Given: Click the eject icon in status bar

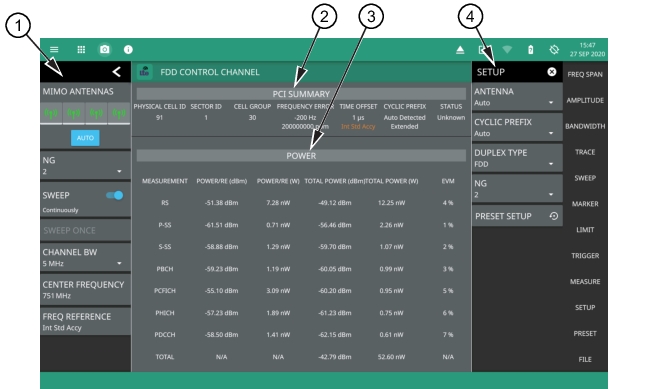Looking at the screenshot, I should click(x=460, y=50).
